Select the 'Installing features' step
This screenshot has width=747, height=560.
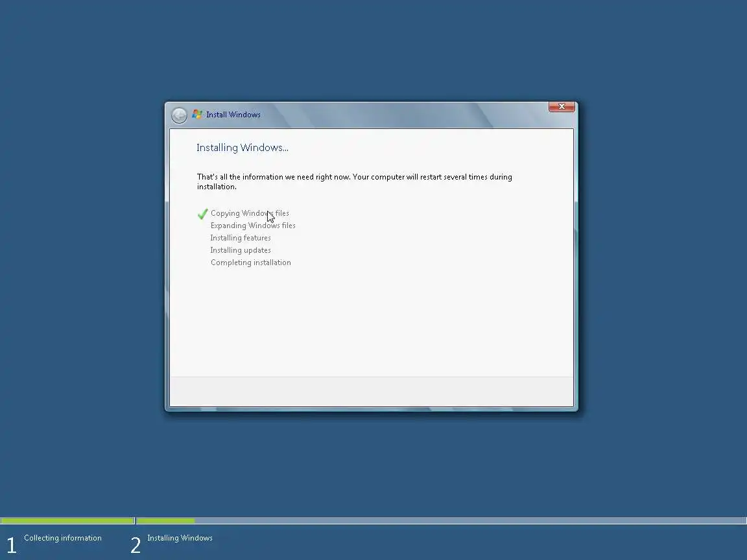click(241, 238)
